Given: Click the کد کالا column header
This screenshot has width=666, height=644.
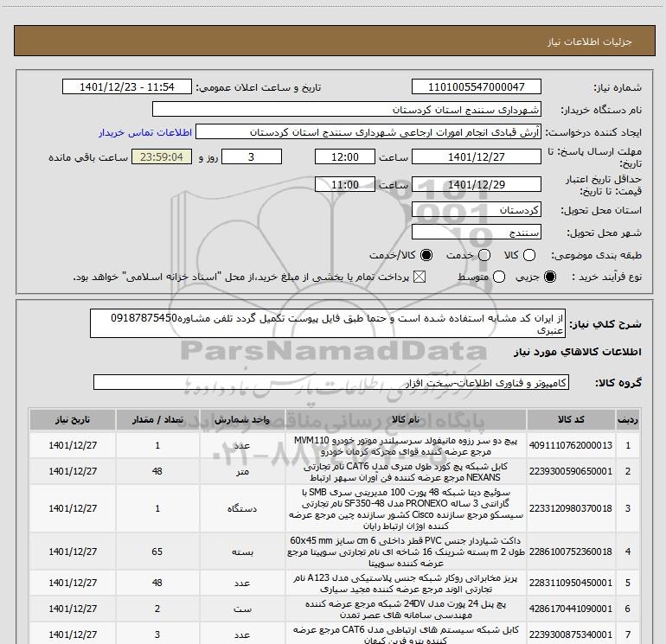Looking at the screenshot, I should point(571,420).
